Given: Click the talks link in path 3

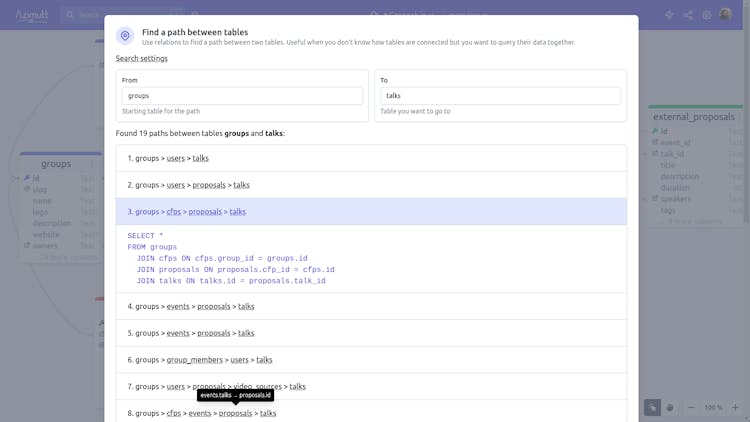Looking at the screenshot, I should pyautogui.click(x=237, y=211).
